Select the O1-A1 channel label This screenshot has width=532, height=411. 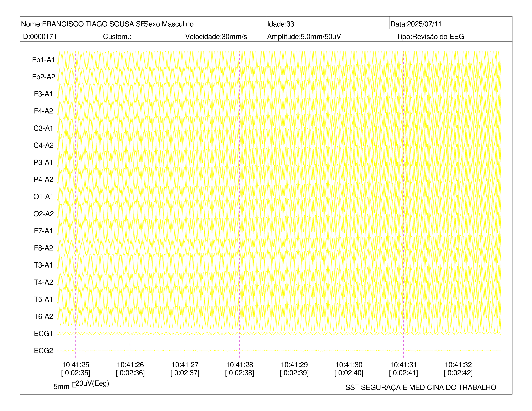(43, 196)
